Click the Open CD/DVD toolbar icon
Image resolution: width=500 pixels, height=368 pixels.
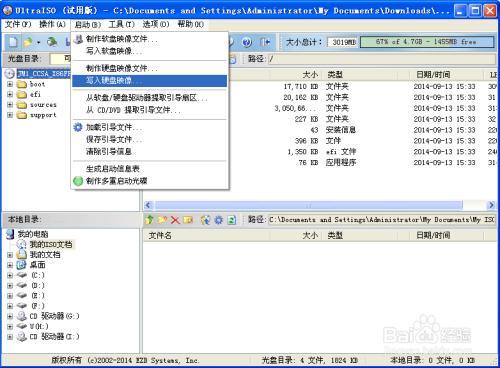pos(52,42)
